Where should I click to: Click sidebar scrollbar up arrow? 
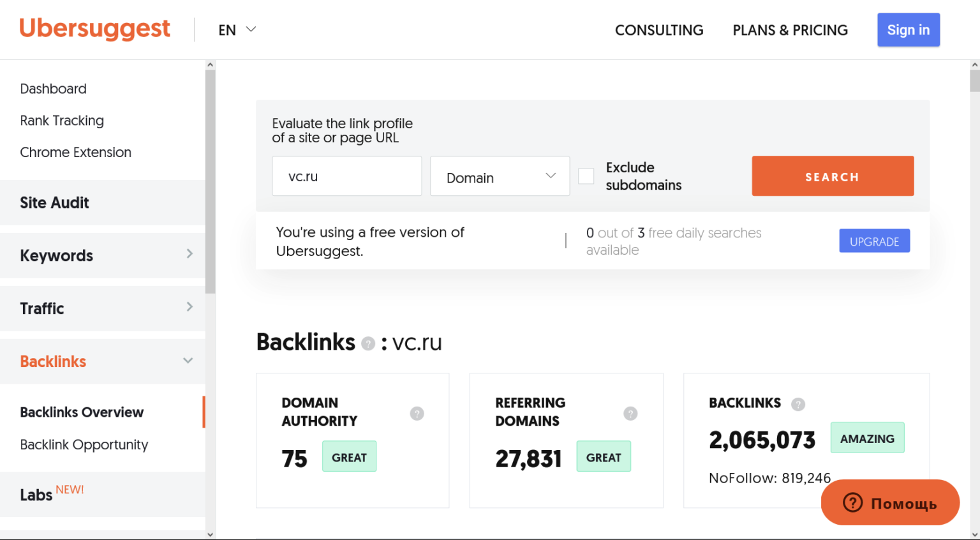[210, 64]
